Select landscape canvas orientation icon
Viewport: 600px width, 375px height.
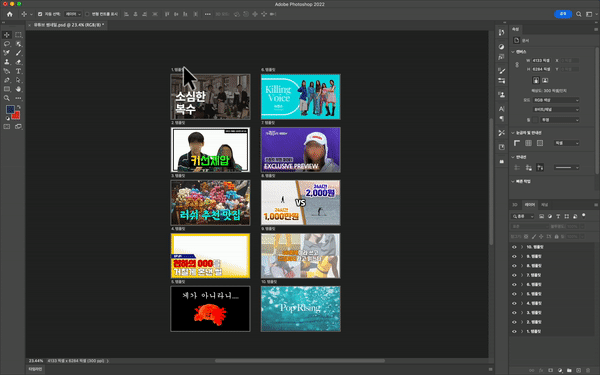point(545,80)
